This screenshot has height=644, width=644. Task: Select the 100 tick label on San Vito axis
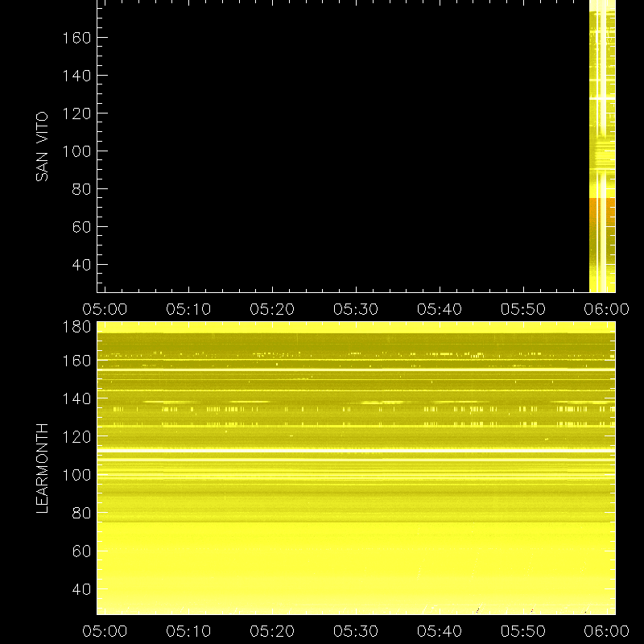(76, 151)
